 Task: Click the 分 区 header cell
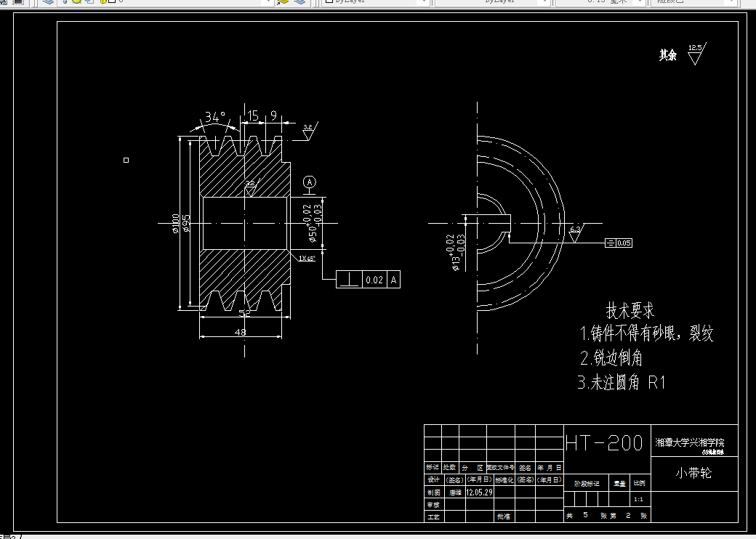coord(472,468)
